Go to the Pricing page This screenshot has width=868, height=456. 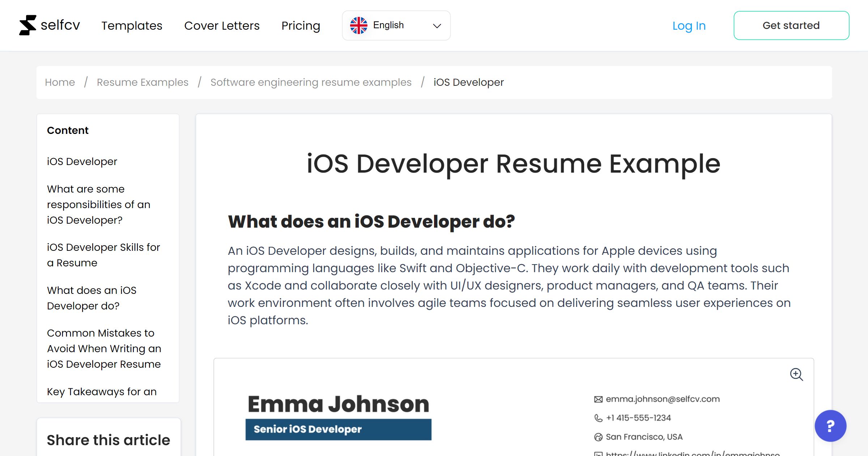click(301, 26)
